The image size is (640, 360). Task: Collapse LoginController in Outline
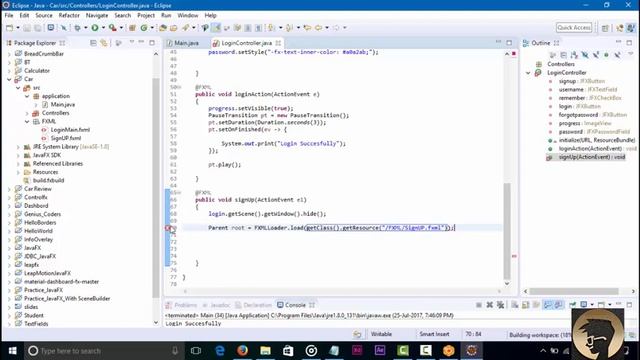pos(528,73)
